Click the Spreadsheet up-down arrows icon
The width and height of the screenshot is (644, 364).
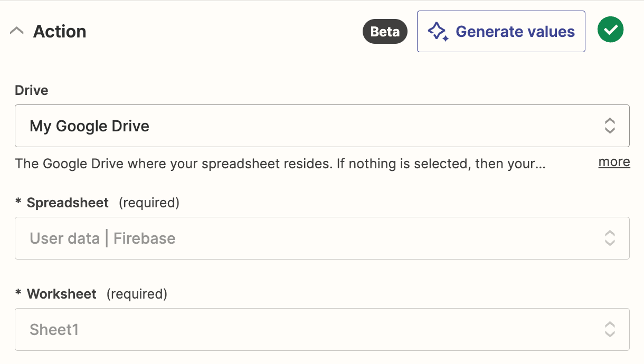tap(610, 238)
